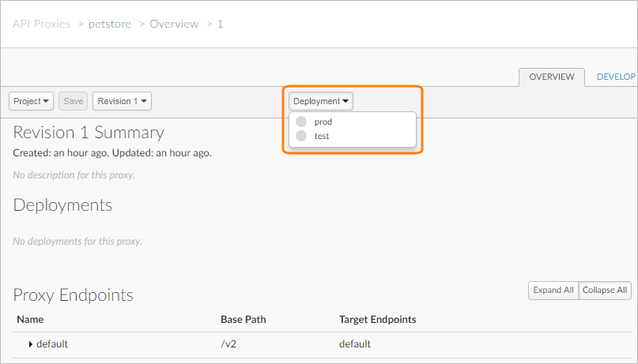This screenshot has height=364, width=638.
Task: Open the Project dropdown
Action: pos(32,101)
